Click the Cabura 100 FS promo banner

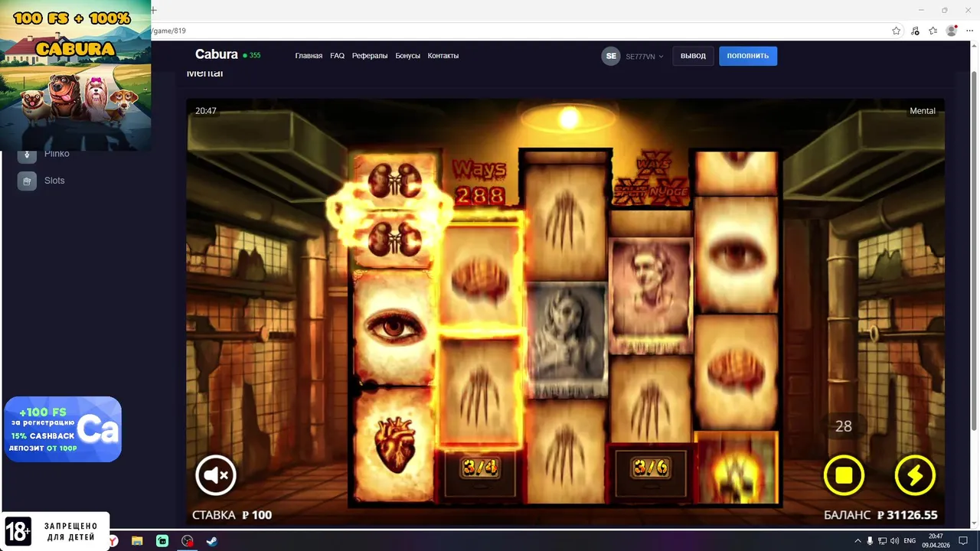[76, 75]
